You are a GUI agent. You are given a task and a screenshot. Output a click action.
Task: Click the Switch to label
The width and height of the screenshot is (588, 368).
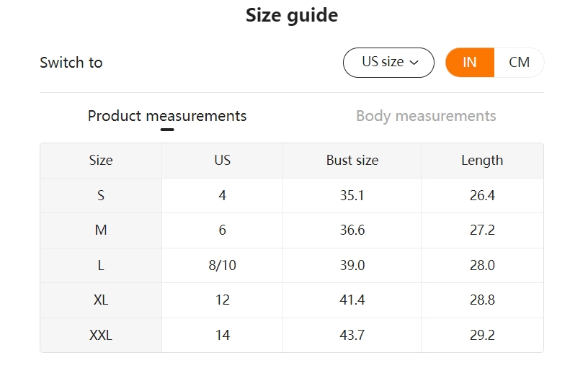pos(71,63)
